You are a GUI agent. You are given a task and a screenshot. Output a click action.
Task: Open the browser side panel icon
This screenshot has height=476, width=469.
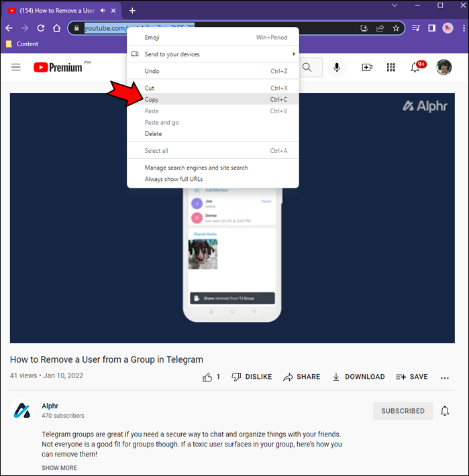431,28
